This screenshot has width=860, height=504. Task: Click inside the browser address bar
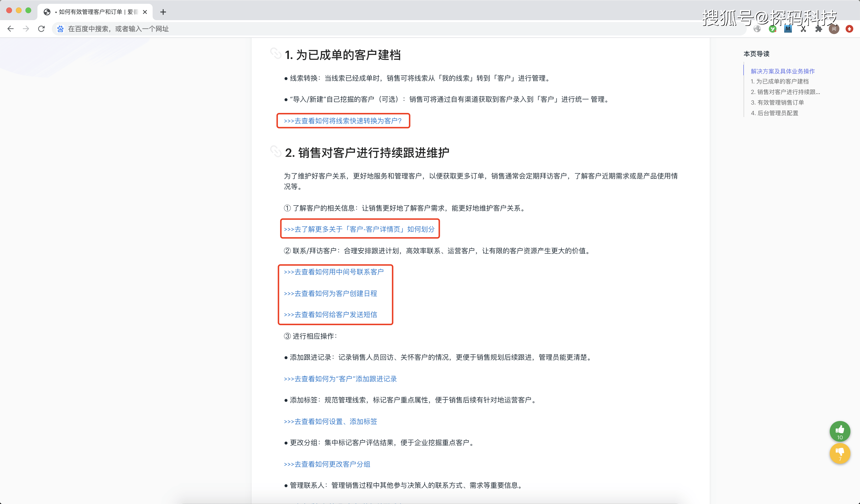(239, 29)
